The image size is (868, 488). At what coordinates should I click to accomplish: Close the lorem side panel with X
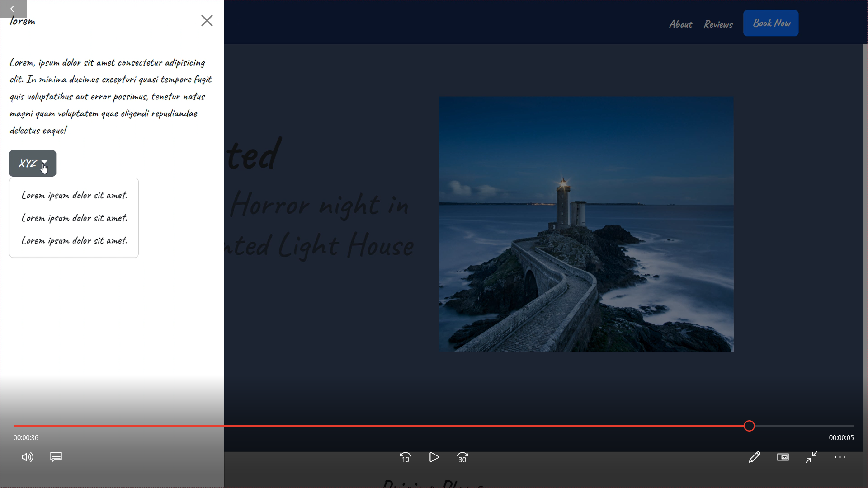[207, 21]
